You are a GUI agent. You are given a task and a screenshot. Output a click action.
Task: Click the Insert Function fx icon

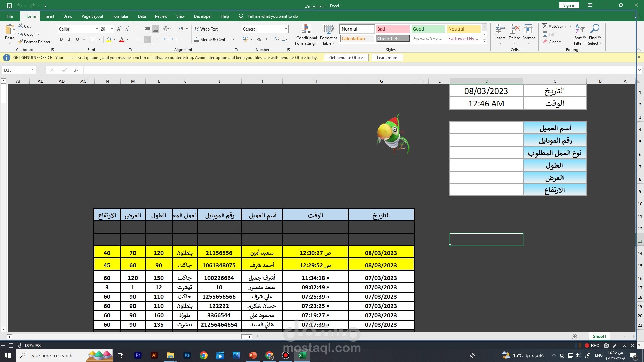pos(76,70)
